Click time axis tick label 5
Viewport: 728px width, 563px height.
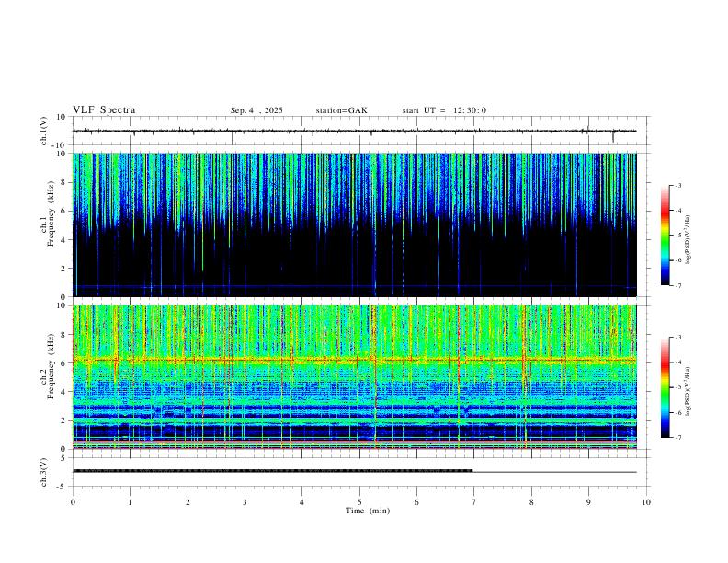point(359,502)
